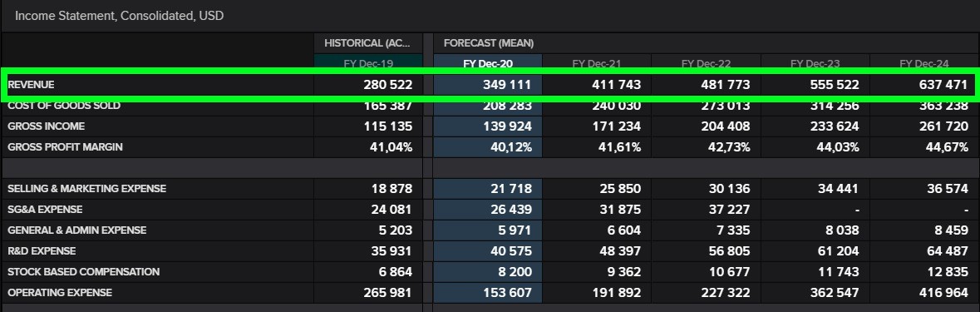
Task: Click the GROSS INCOME row label
Action: tap(46, 126)
